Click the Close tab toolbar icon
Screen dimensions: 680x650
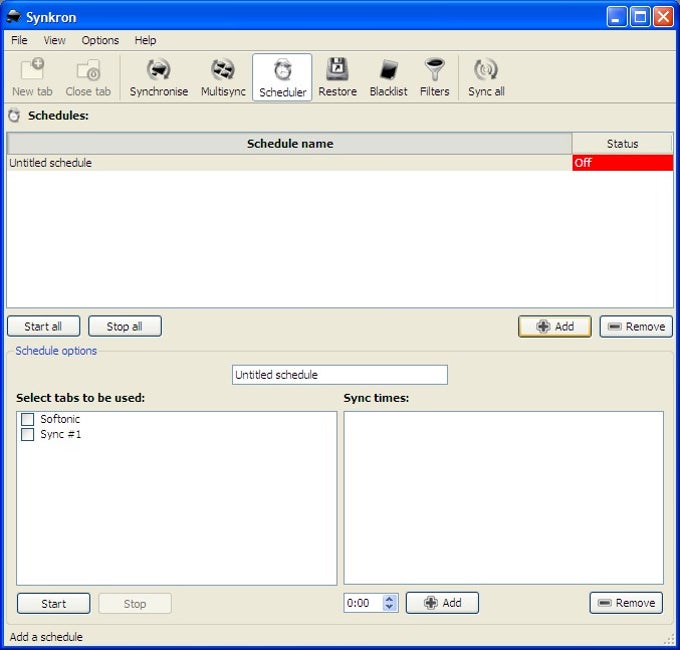pyautogui.click(x=88, y=77)
